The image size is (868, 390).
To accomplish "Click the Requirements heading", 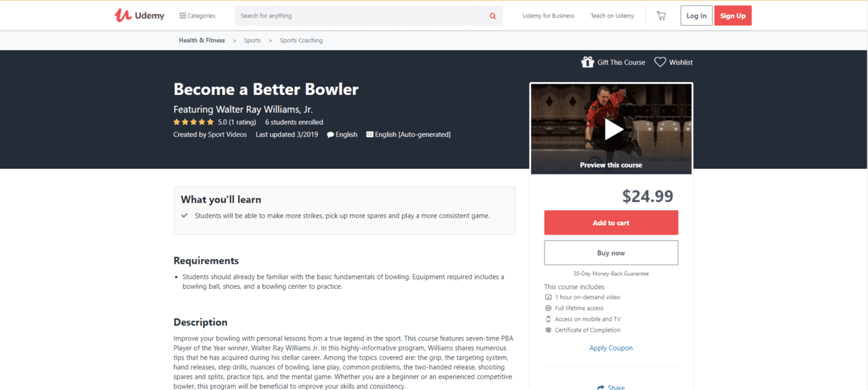I will [x=206, y=260].
